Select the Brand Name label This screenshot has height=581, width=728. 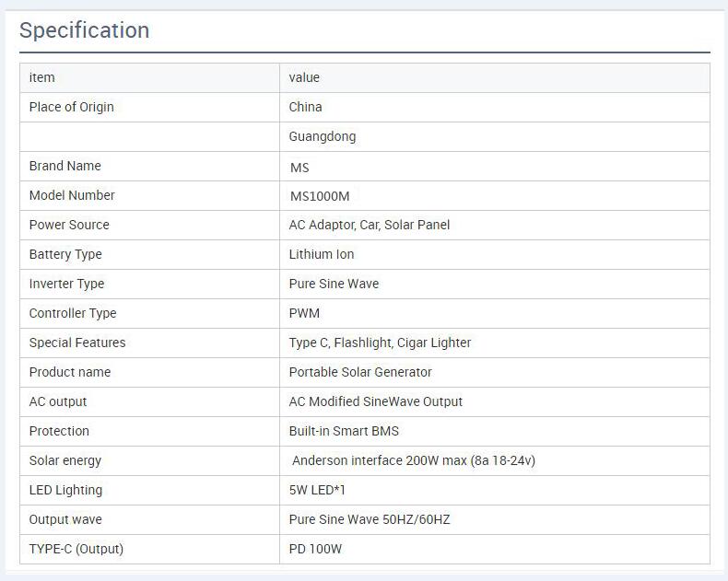click(x=65, y=166)
